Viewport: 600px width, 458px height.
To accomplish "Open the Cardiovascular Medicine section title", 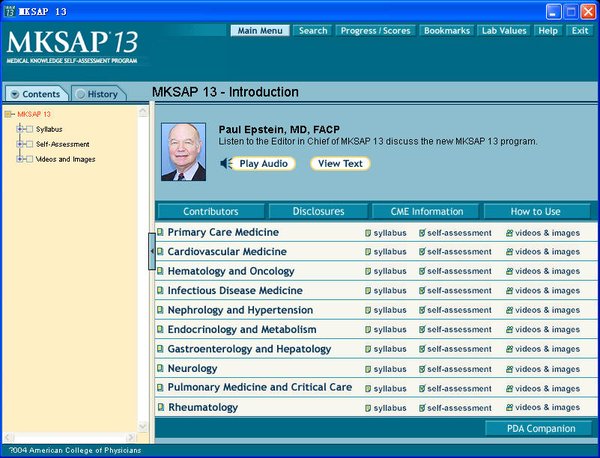I will (227, 252).
